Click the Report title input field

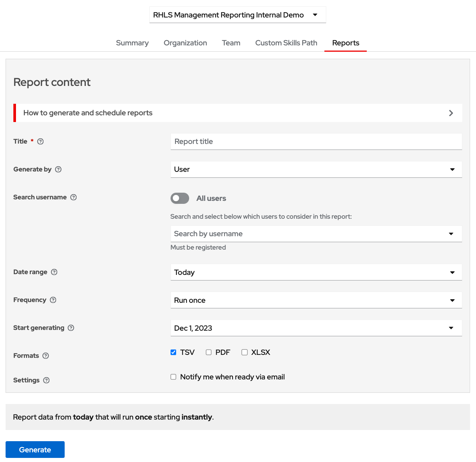316,141
